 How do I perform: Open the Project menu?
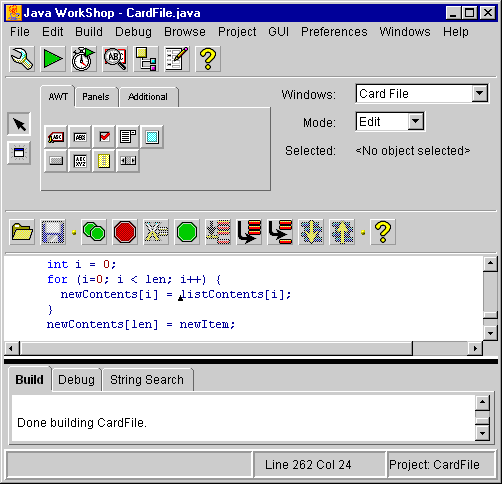[x=237, y=32]
